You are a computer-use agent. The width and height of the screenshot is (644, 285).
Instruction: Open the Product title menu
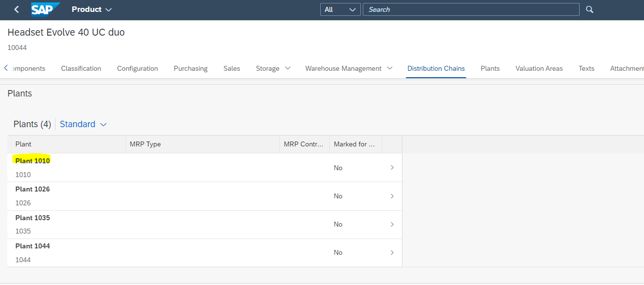pos(92,9)
